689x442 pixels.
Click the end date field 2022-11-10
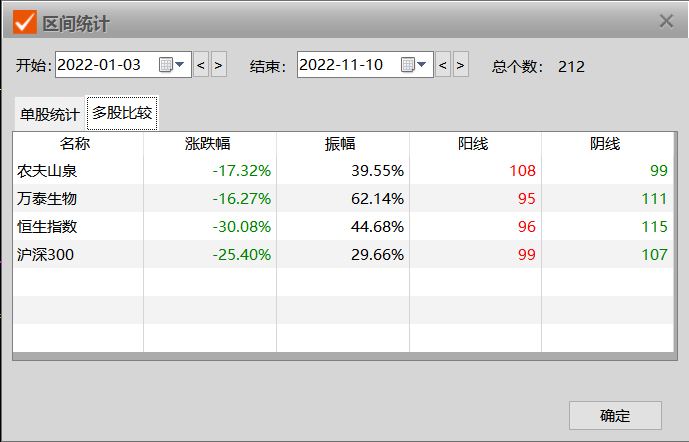[x=346, y=65]
